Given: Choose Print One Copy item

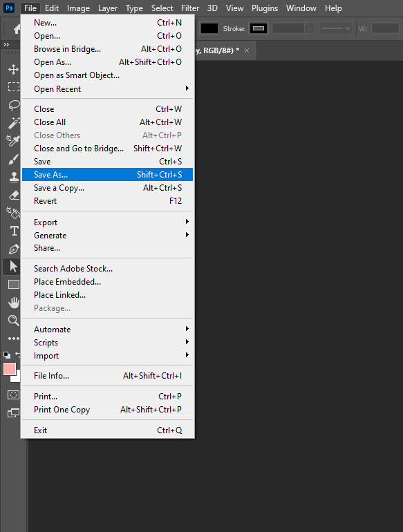Looking at the screenshot, I should [107, 410].
